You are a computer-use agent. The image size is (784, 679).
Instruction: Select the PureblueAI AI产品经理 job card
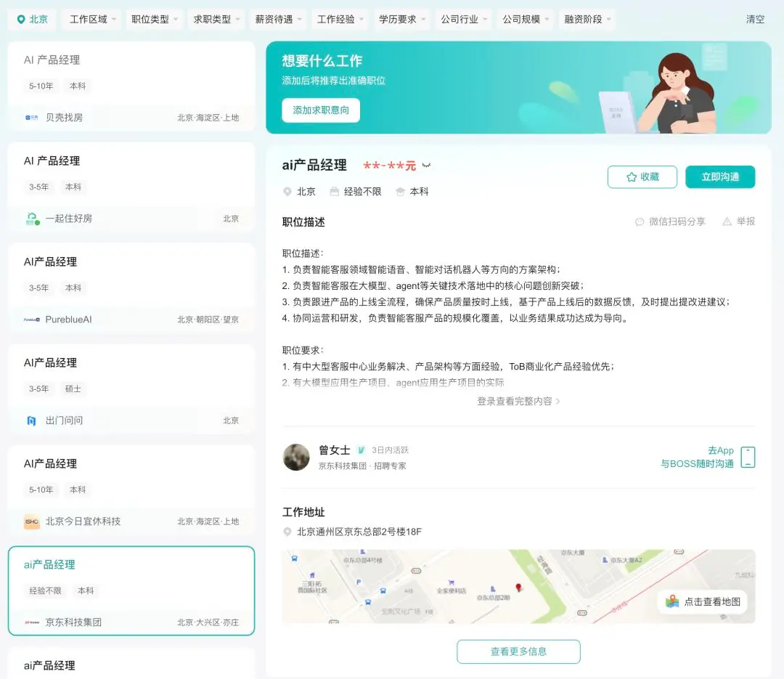131,288
